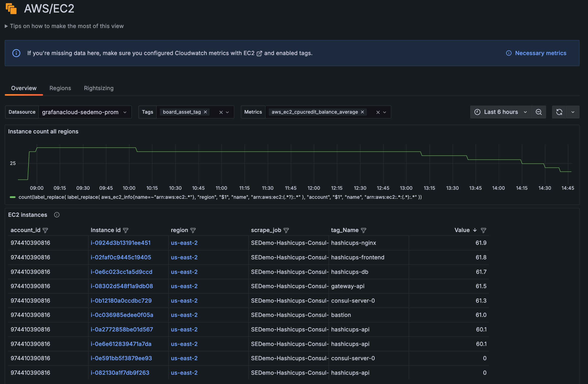Open the Rightsizing tab
The height and width of the screenshot is (384, 588).
pyautogui.click(x=99, y=88)
